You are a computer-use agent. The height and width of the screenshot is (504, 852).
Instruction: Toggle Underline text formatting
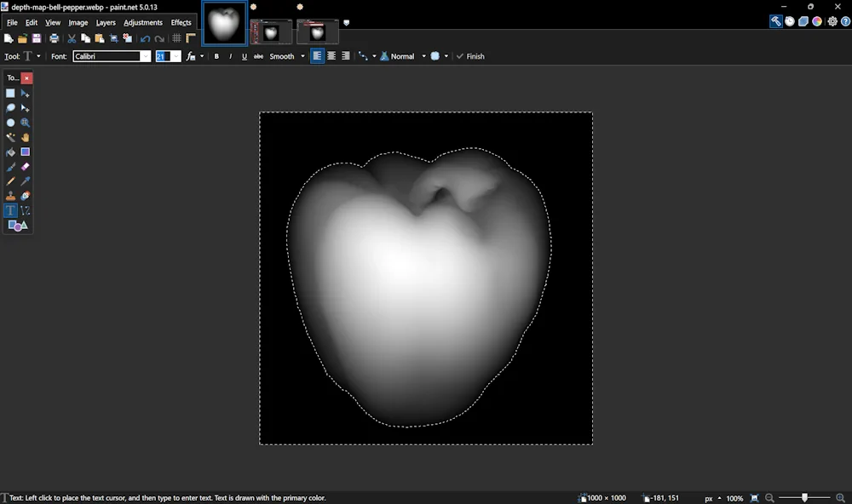coord(245,56)
